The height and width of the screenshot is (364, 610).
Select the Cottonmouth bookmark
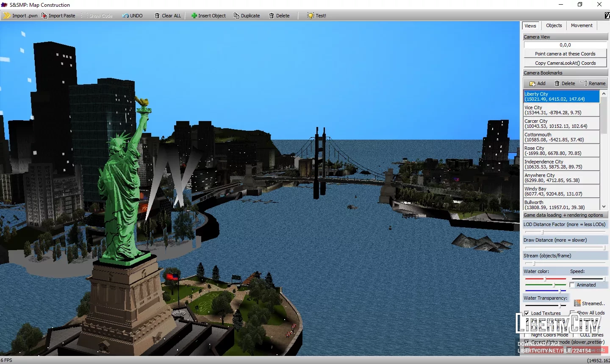click(562, 137)
